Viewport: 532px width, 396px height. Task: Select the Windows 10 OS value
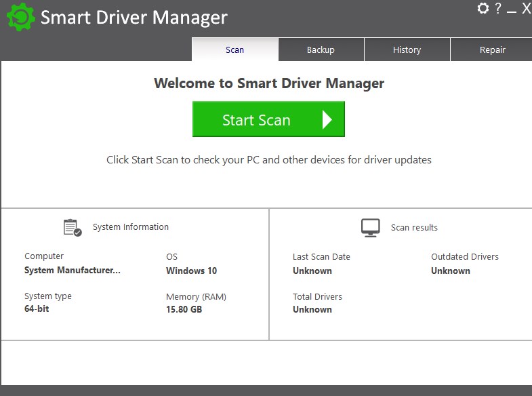191,271
